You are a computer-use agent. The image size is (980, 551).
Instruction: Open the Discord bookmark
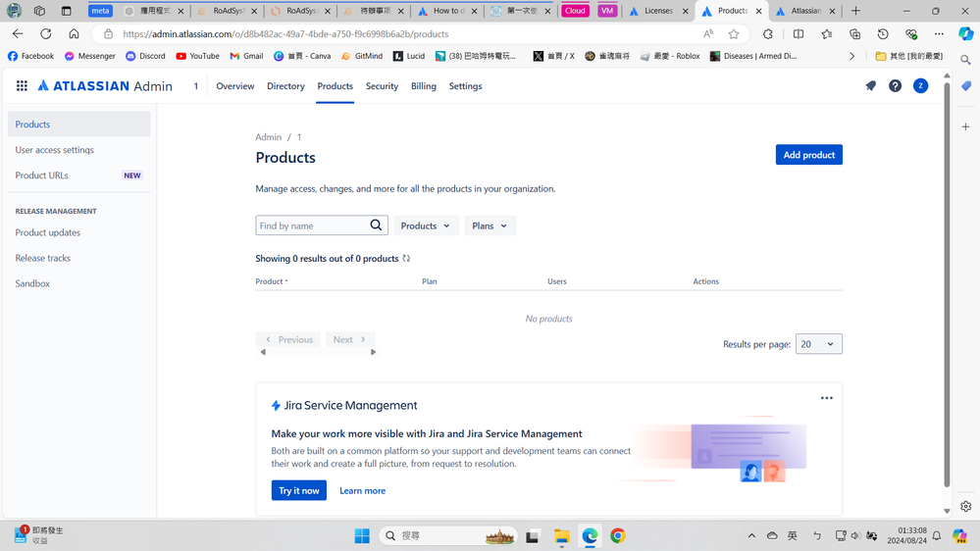(x=145, y=56)
